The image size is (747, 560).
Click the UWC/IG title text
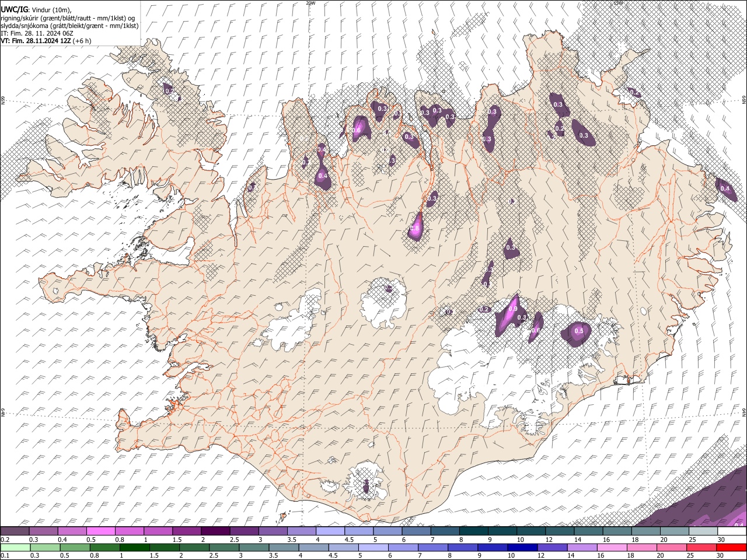click(13, 10)
